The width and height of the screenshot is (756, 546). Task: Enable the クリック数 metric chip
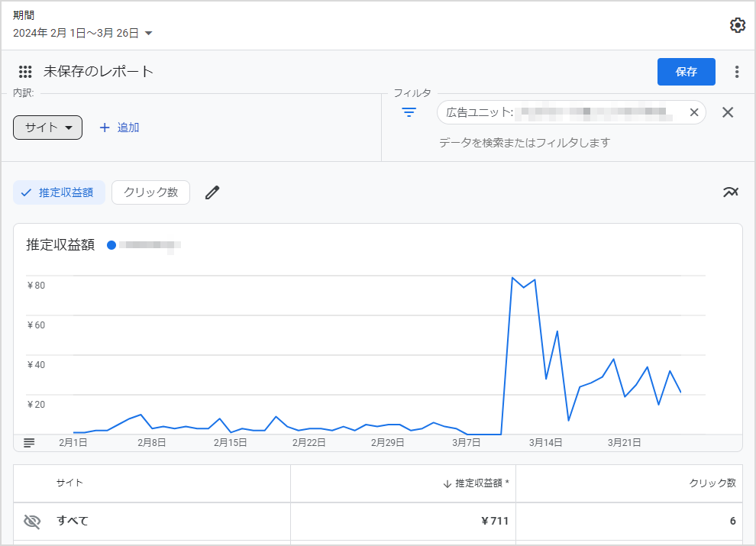150,192
